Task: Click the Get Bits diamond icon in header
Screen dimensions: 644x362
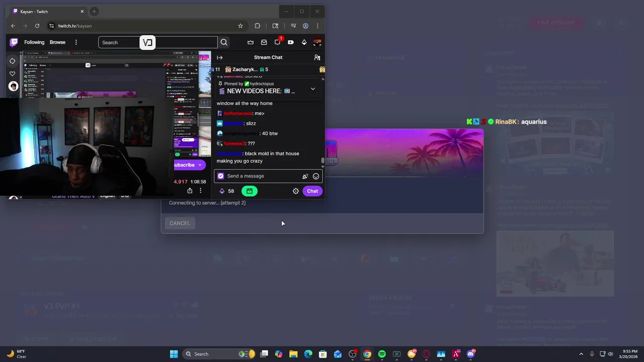Action: (304, 42)
